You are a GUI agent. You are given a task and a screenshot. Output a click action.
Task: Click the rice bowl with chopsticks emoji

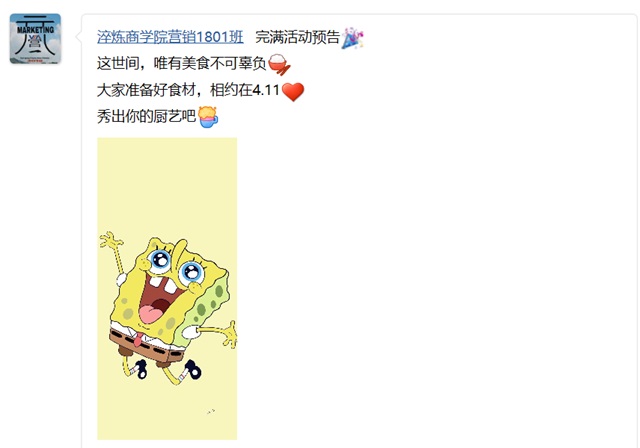279,64
